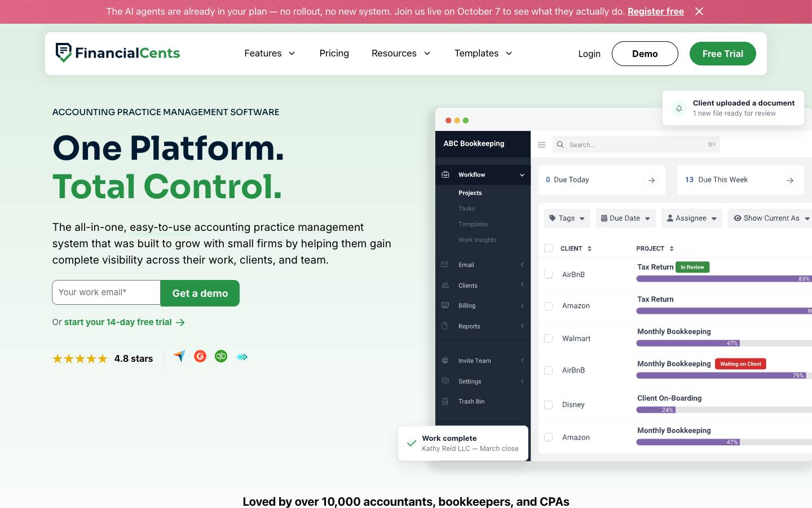The height and width of the screenshot is (508, 812).
Task: Click the Trash Bin icon in sidebar
Action: [x=445, y=401]
